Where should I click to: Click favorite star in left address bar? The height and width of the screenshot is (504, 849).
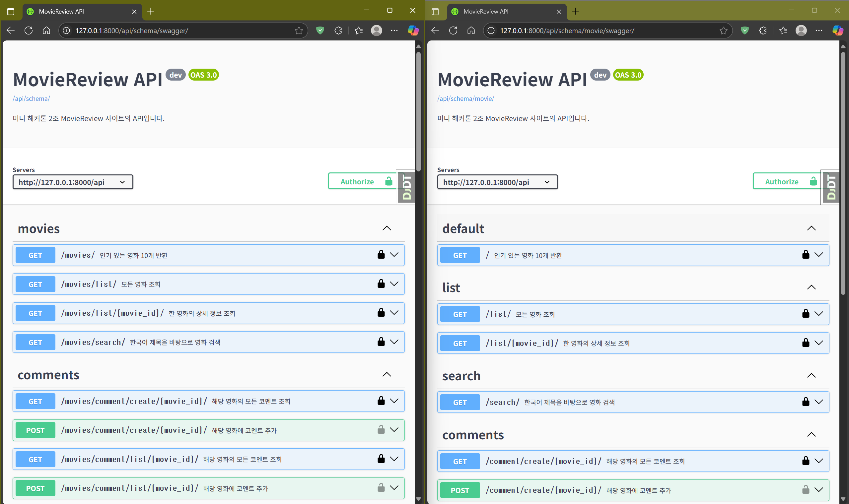[299, 31]
